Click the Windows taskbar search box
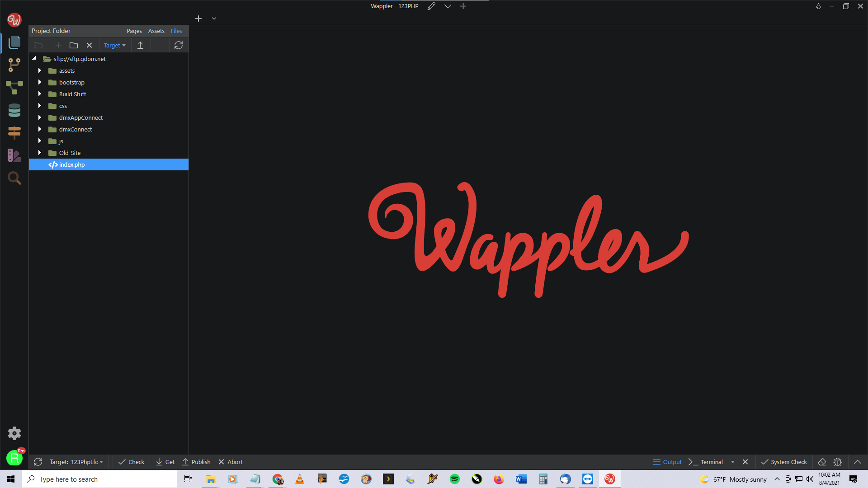Viewport: 868px width, 488px height. (x=99, y=479)
